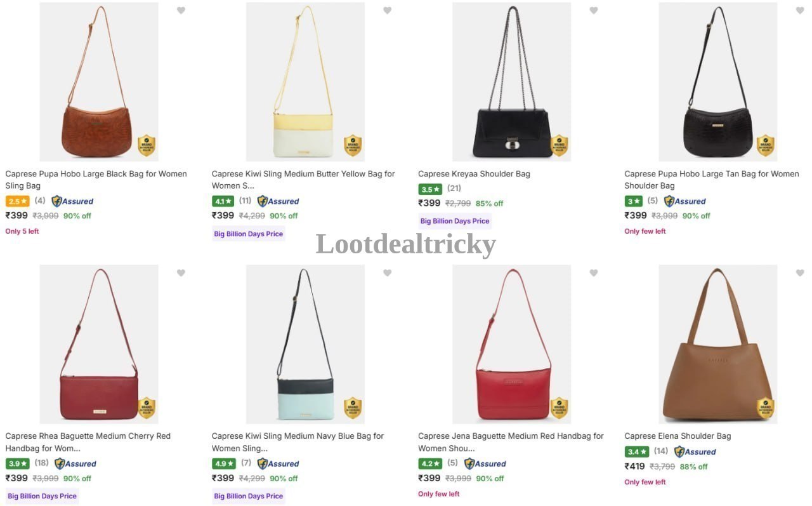This screenshot has width=812, height=506.
Task: Toggle wishlist heart for Caprese Kreyaa Shoulder Bag
Action: 593,10
